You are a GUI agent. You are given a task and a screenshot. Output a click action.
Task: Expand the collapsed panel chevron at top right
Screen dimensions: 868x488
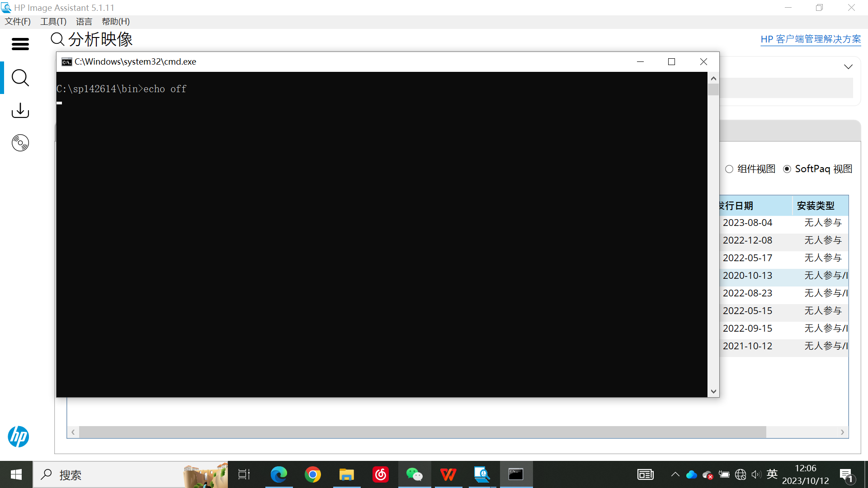coord(848,67)
